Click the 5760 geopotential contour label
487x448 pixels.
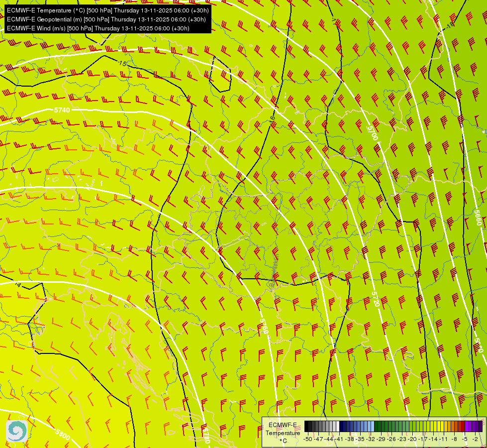(263, 326)
